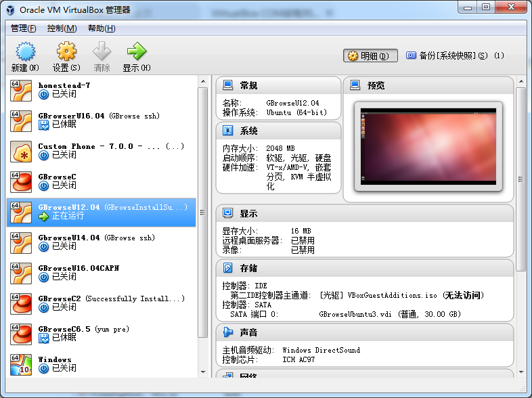
Task: Click GBrowseUbuntu3.vdi disk entry
Action: [390, 314]
